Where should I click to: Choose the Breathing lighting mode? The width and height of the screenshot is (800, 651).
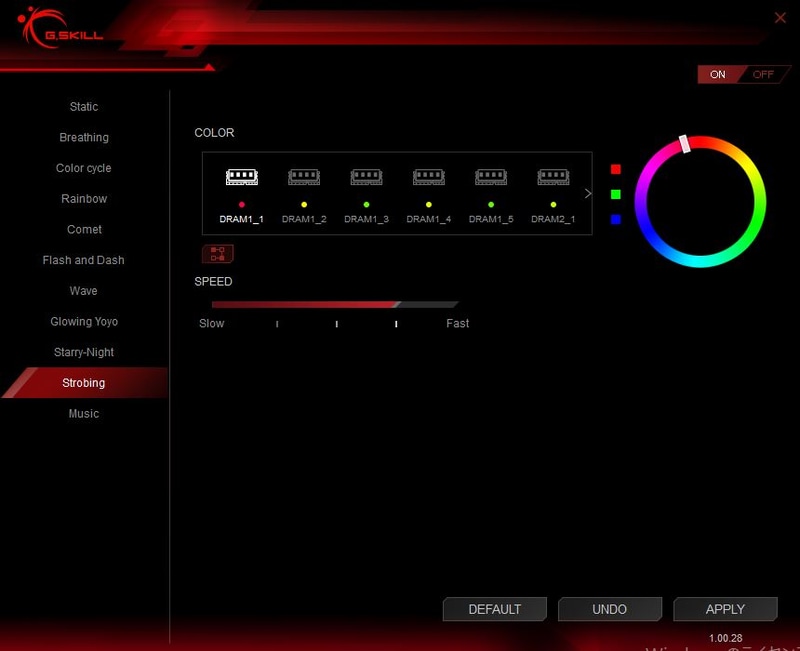click(84, 137)
